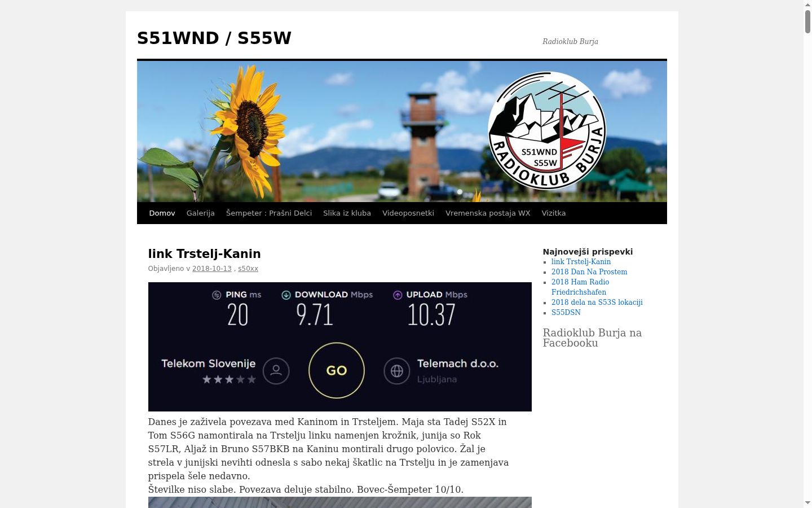Open sidebar link Trstelj-Kanin
The height and width of the screenshot is (508, 812).
point(581,262)
